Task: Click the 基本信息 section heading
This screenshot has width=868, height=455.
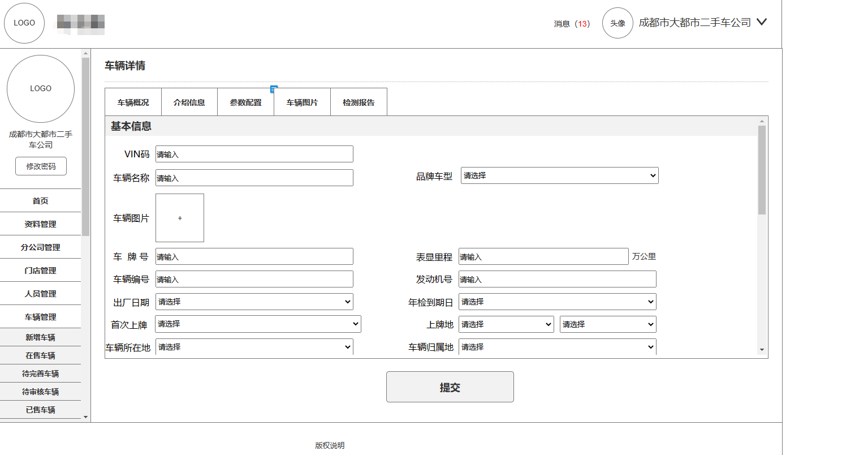Action: 131,126
